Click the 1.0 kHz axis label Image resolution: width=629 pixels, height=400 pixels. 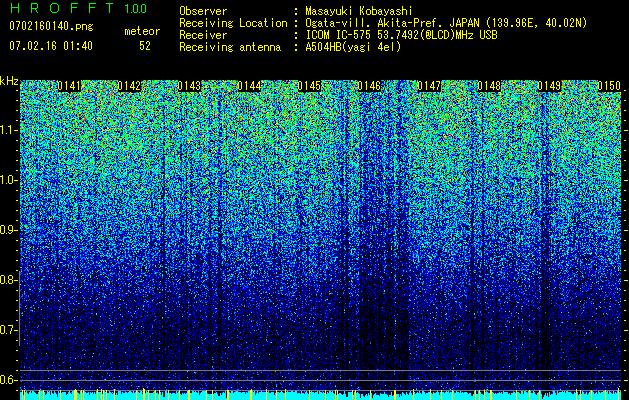point(9,180)
